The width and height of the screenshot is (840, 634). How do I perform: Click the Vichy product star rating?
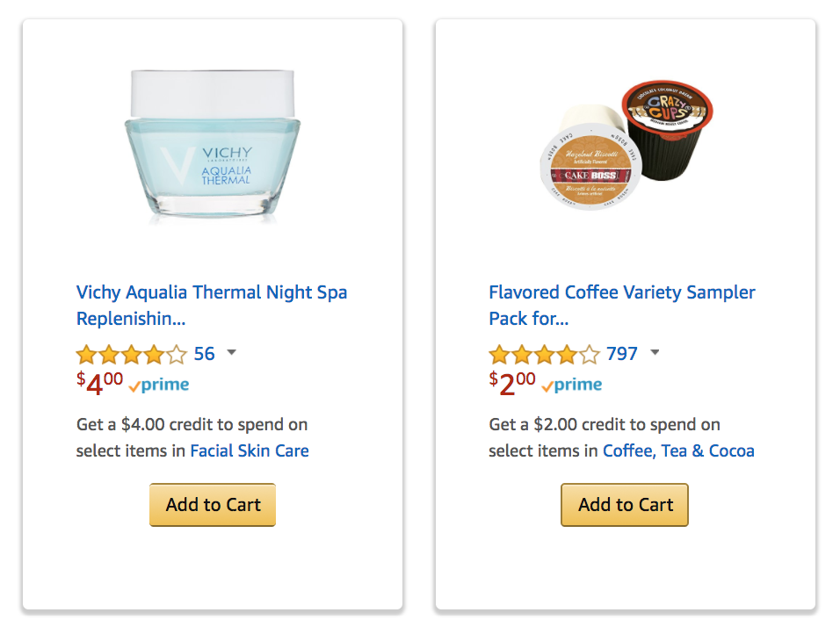(131, 355)
